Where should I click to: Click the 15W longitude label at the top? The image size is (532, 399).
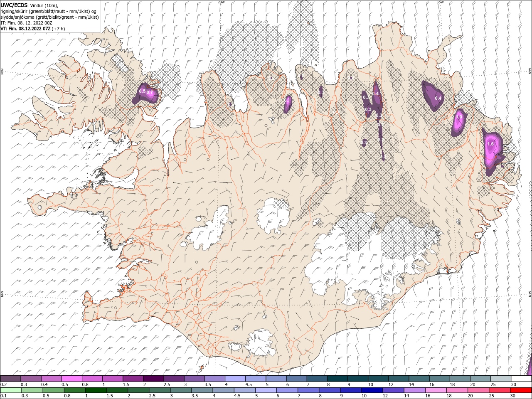pos(440,2)
